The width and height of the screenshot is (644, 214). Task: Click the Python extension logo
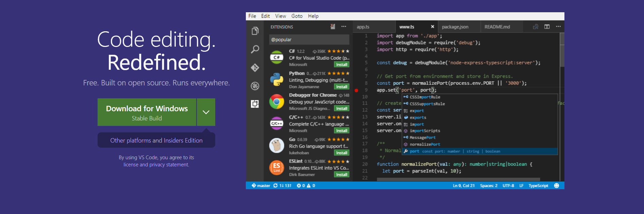277,80
